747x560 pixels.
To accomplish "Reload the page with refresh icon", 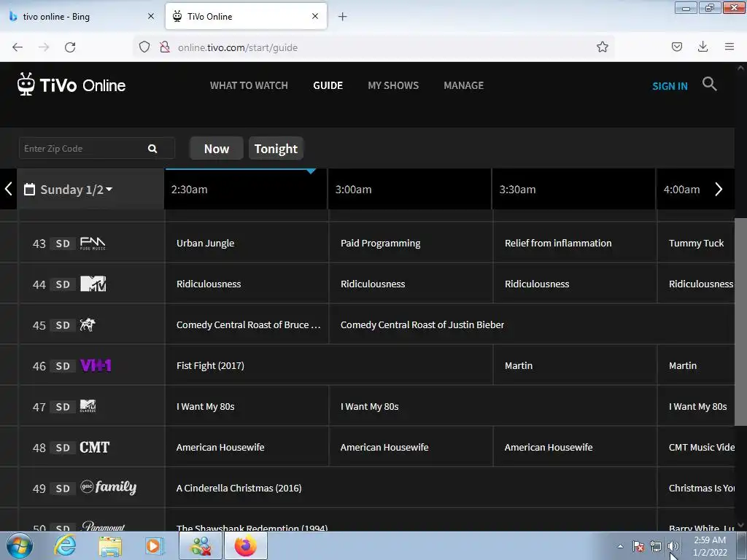I will [70, 47].
